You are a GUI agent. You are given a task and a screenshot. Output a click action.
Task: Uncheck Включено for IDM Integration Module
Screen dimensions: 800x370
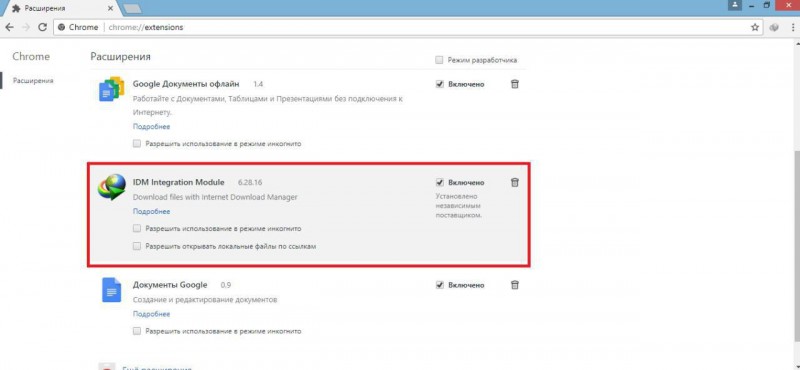439,182
